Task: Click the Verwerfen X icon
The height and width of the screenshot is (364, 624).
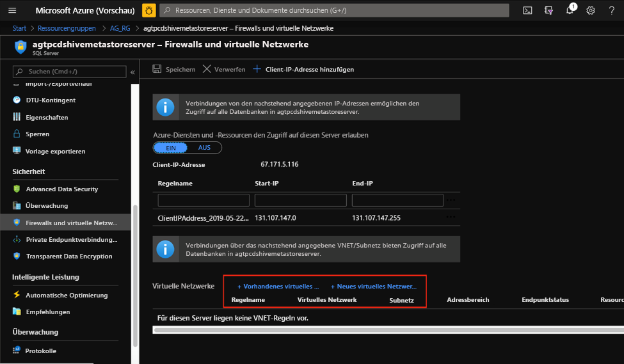Action: tap(207, 69)
